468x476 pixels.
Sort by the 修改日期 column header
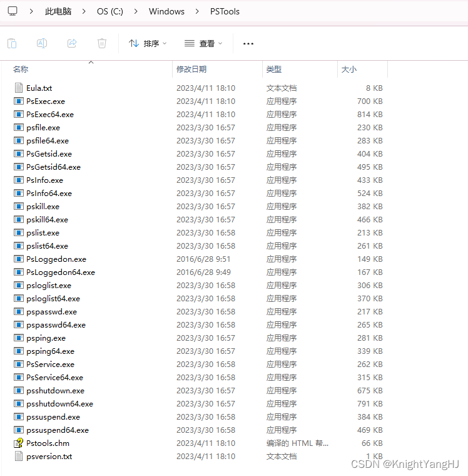pyautogui.click(x=191, y=70)
